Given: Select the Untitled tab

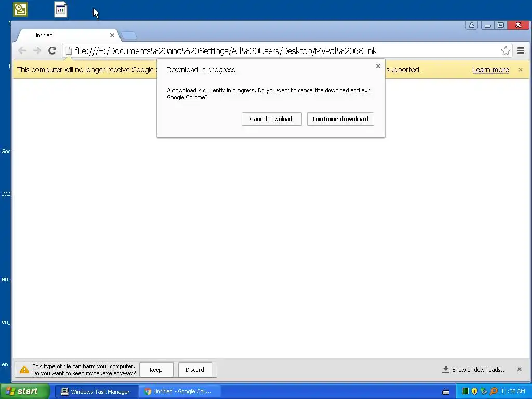Looking at the screenshot, I should (x=68, y=35).
